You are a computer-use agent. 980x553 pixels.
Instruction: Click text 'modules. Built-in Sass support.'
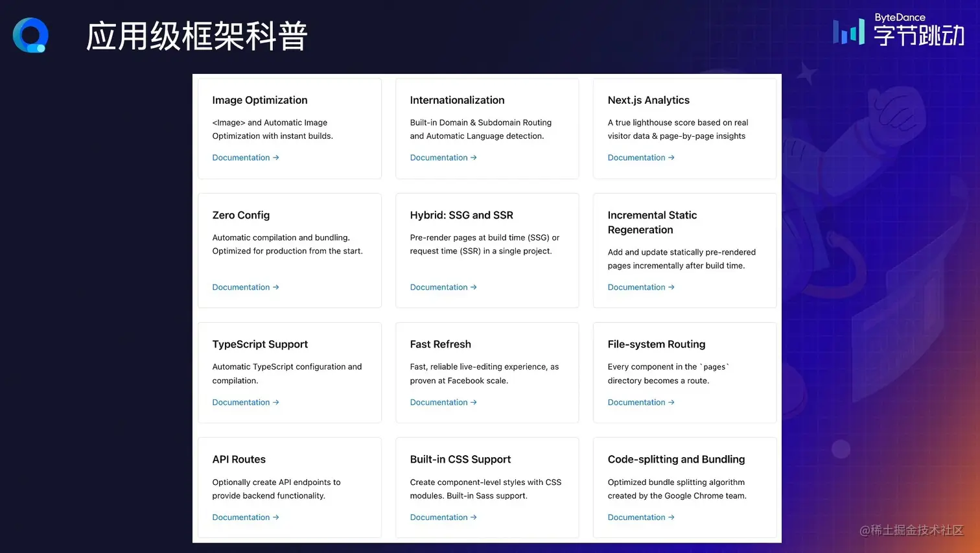[x=469, y=496]
